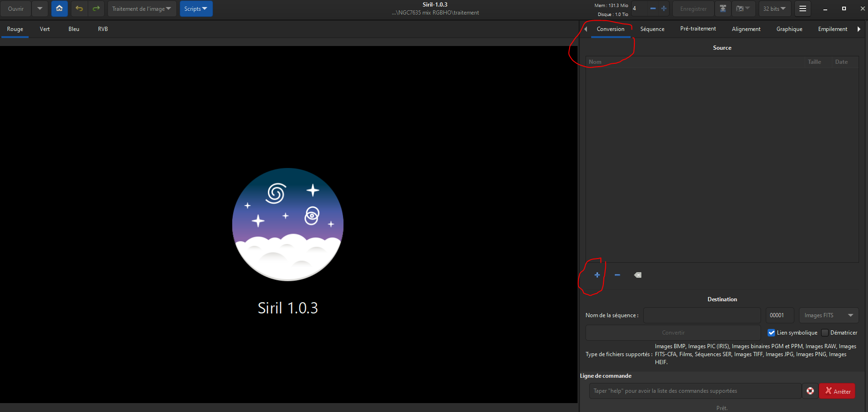The image size is (868, 412).
Task: Redo the last undone action
Action: [96, 8]
